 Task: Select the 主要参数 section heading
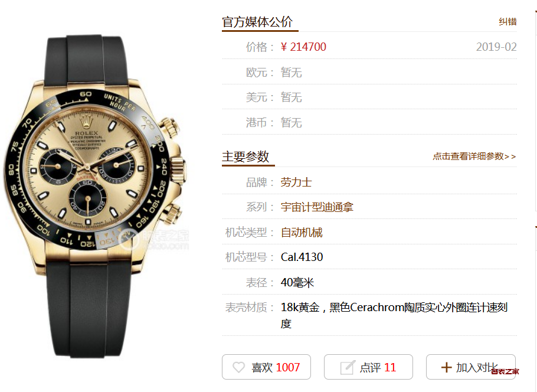(x=245, y=156)
